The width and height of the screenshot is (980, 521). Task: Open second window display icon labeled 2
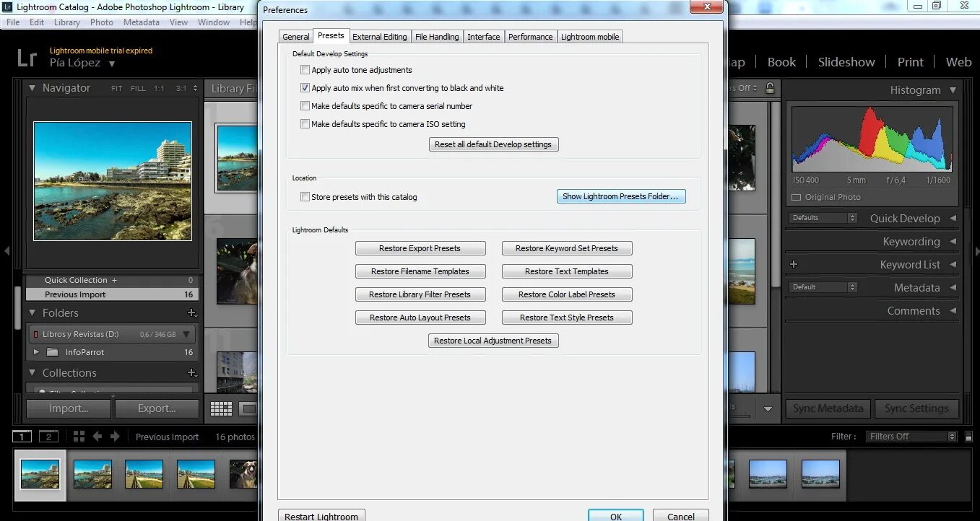coord(48,437)
